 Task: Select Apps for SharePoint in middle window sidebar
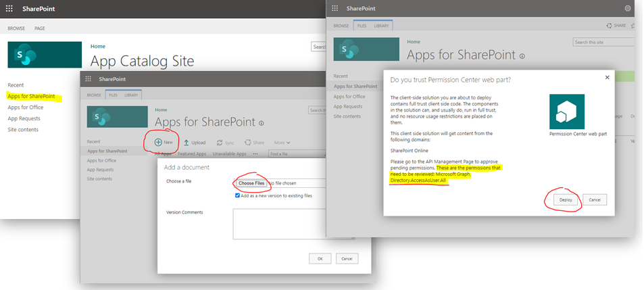pos(107,151)
